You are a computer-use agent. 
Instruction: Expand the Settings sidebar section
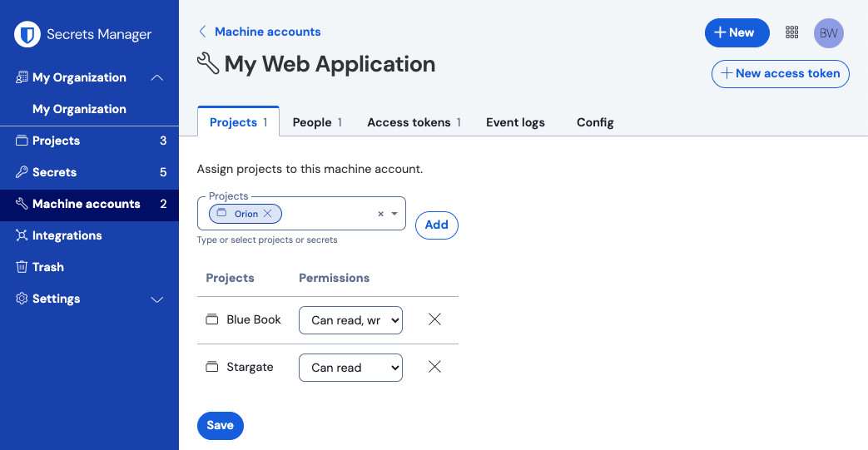point(156,299)
